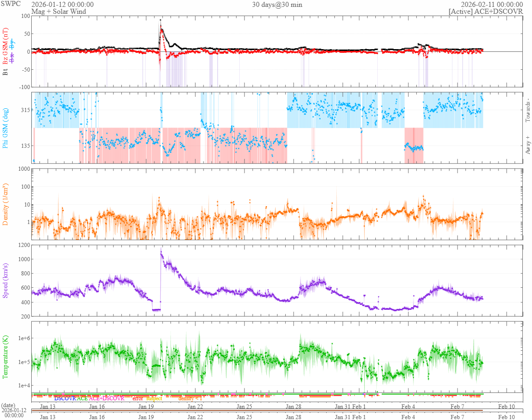Click 'Jan 13' on the date axis under the legend
This screenshot has height=420, width=532.
click(47, 406)
